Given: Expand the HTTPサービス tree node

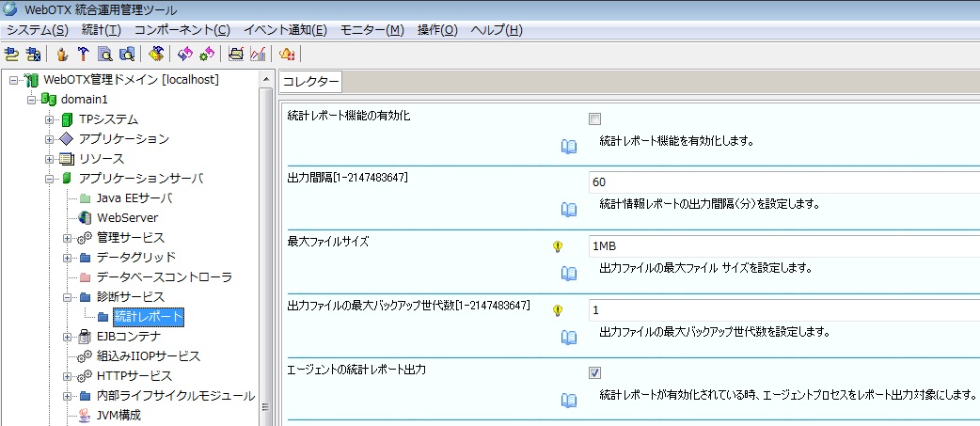Looking at the screenshot, I should (x=68, y=376).
